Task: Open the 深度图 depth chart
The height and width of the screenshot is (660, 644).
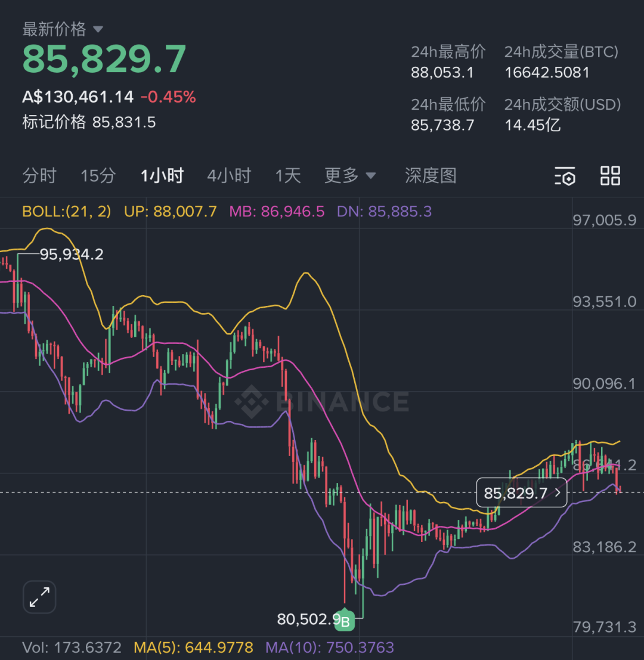Action: click(431, 176)
